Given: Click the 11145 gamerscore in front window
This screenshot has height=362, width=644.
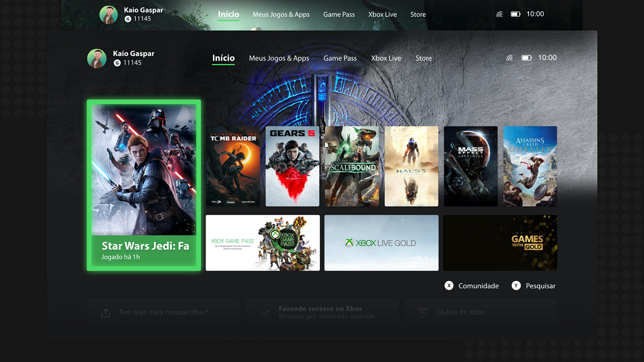Looking at the screenshot, I should (132, 63).
